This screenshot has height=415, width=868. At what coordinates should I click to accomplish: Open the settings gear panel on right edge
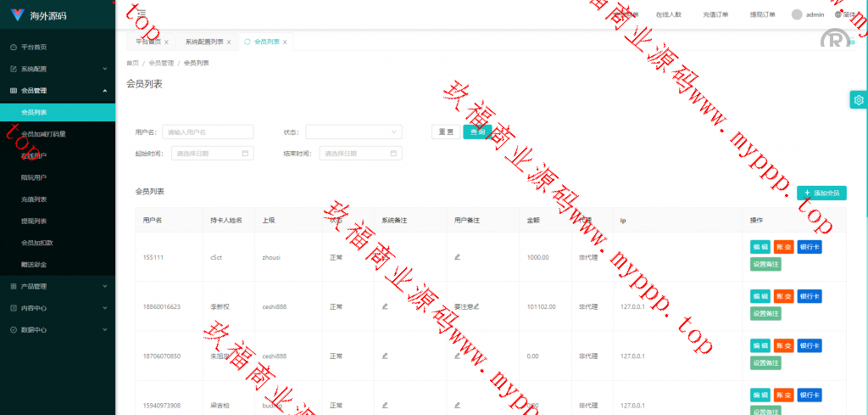[x=859, y=100]
